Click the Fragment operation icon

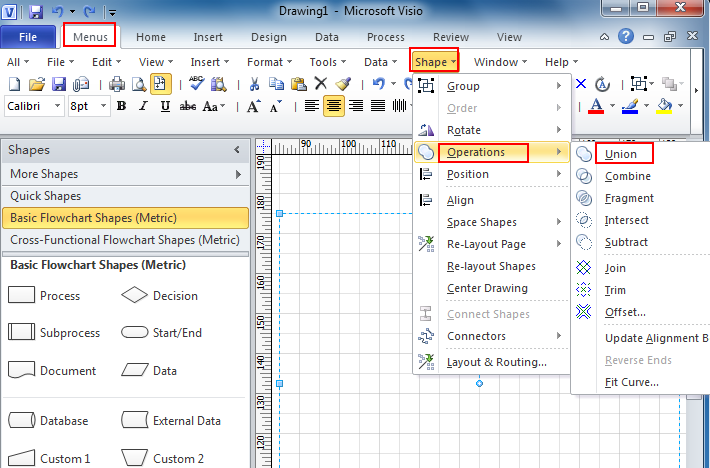[584, 198]
